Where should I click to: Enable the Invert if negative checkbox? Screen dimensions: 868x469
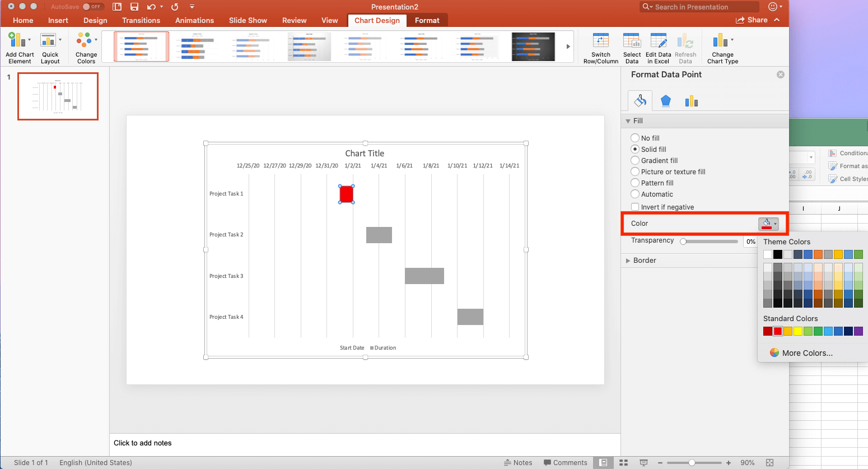pyautogui.click(x=635, y=207)
